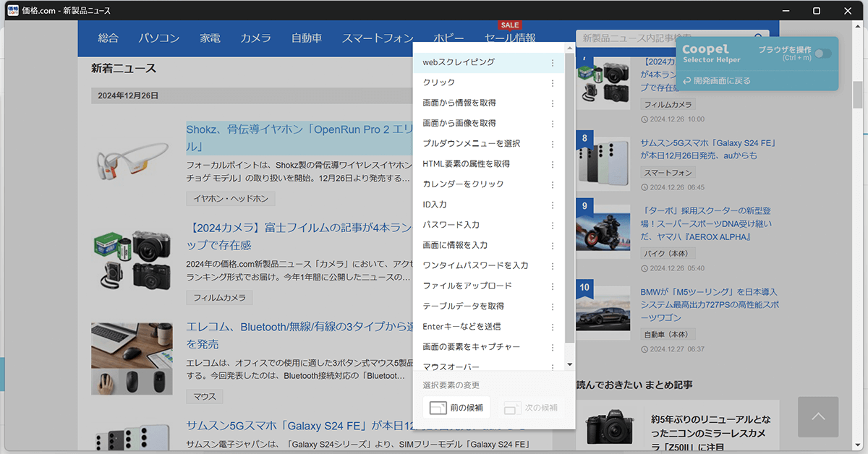Screen dimensions: 868x454
Task: Toggle the ブラウザを操作 switch
Action: click(822, 53)
